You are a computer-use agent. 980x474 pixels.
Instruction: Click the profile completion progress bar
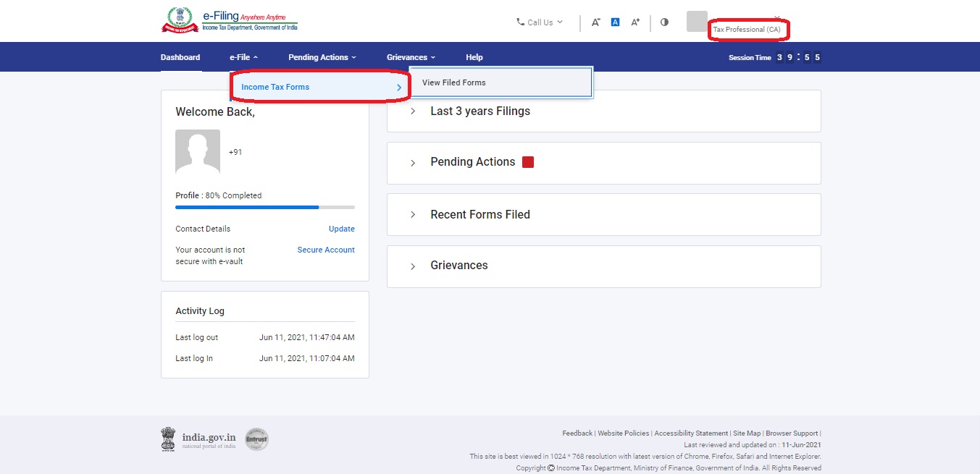[x=264, y=207]
